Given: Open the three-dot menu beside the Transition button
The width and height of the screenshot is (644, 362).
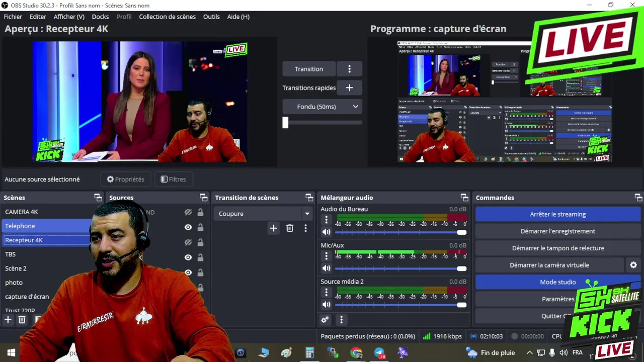Looking at the screenshot, I should coord(349,69).
